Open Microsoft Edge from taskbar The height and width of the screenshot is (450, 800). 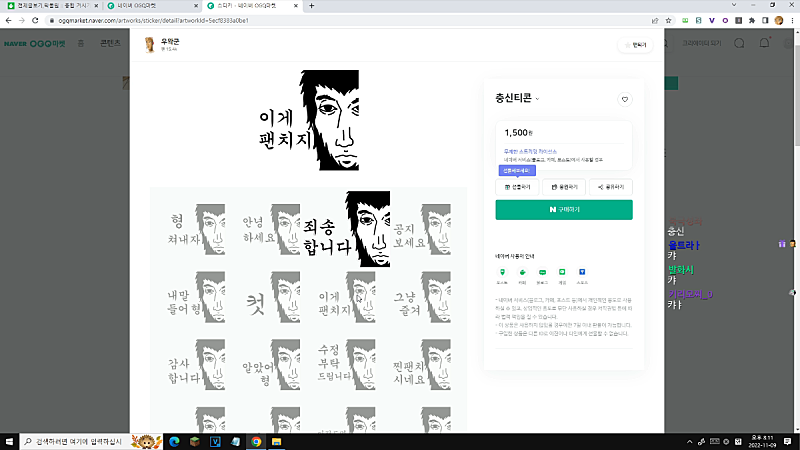[x=174, y=441]
